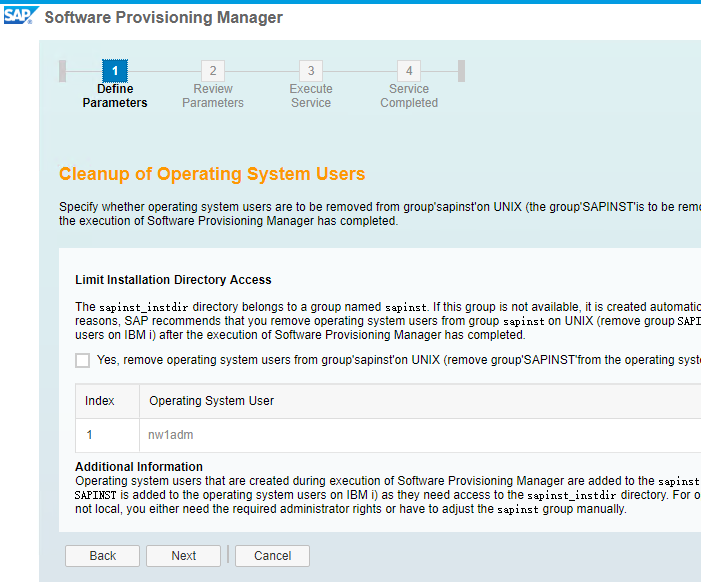The width and height of the screenshot is (701, 582).
Task: Click the Back button
Action: (102, 556)
